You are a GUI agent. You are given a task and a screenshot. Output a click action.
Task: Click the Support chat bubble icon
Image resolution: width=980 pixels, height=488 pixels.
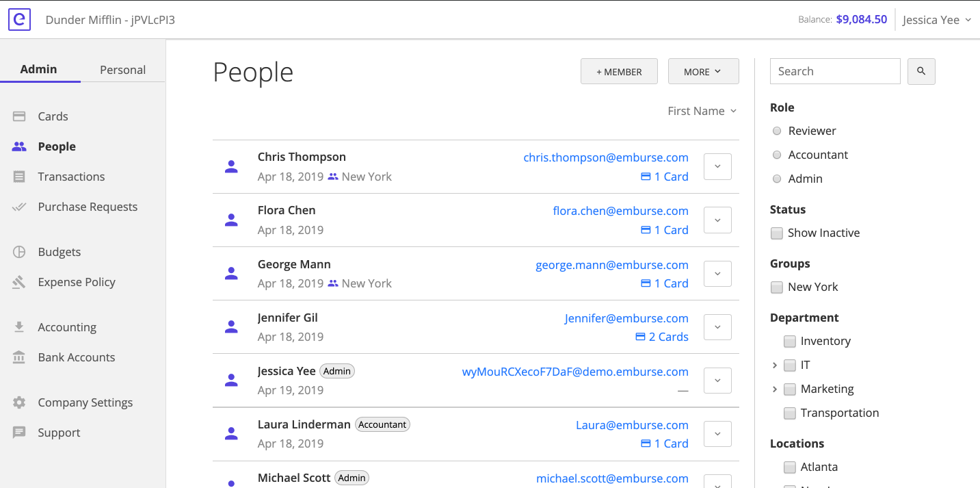19,433
